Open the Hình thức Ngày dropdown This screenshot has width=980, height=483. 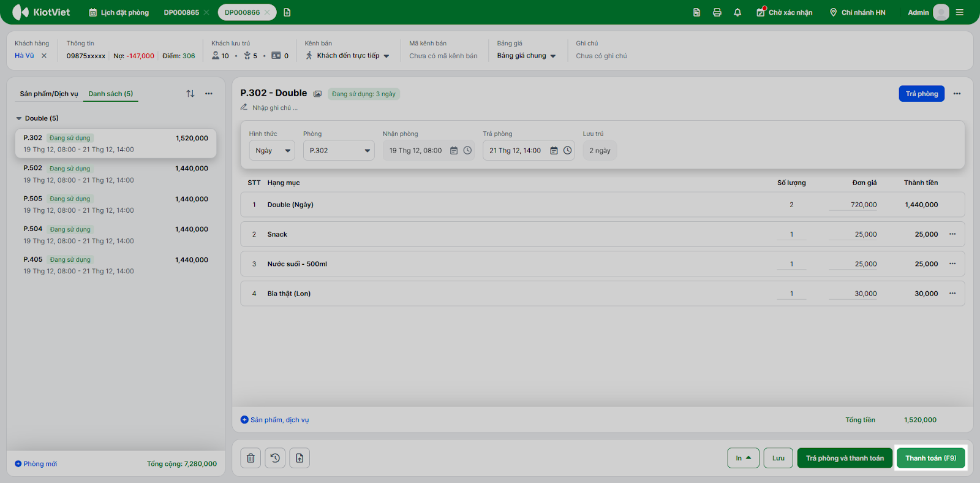(272, 151)
